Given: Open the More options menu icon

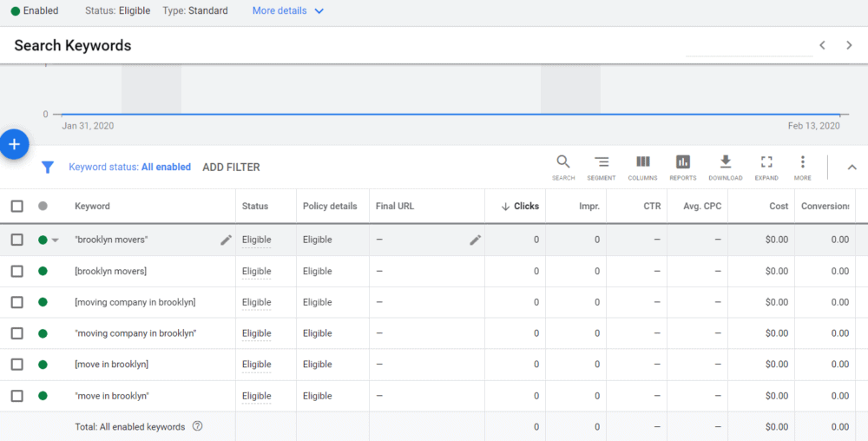Looking at the screenshot, I should click(802, 162).
